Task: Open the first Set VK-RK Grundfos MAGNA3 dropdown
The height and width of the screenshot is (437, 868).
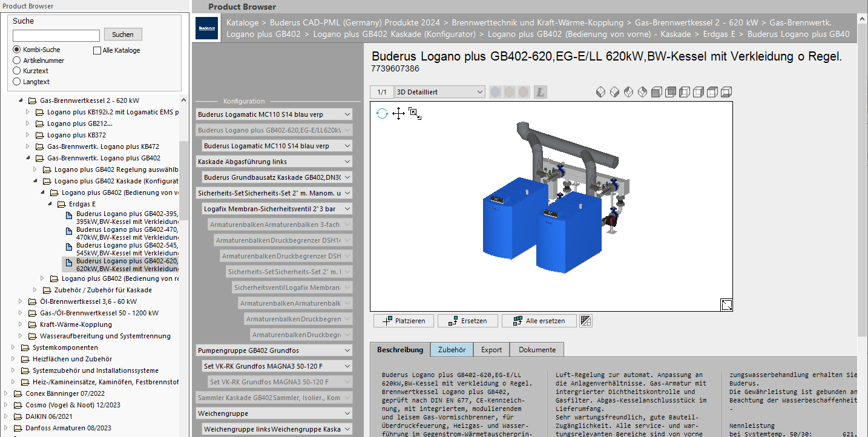Action: coord(277,366)
